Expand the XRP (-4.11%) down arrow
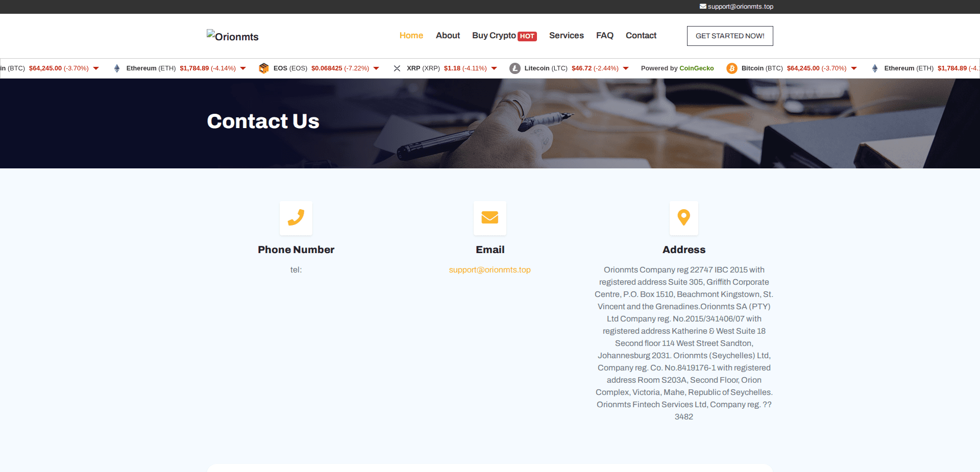The image size is (980, 472). click(494, 68)
